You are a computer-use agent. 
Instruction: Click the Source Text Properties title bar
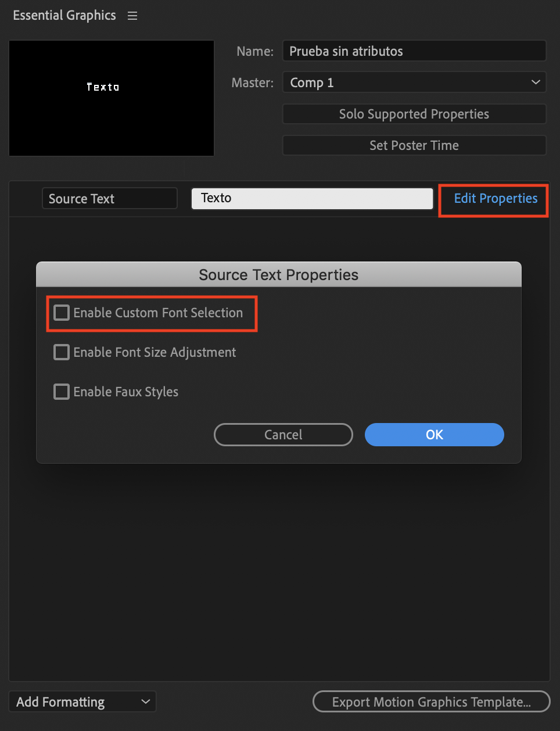(279, 274)
